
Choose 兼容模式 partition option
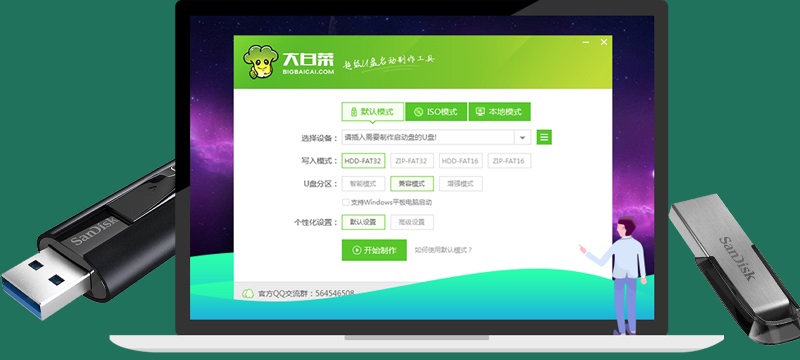point(412,184)
